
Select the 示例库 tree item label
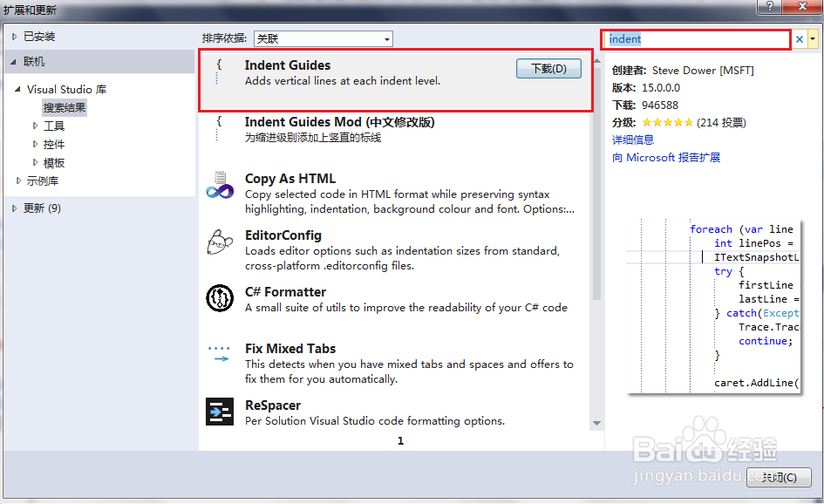click(x=43, y=180)
